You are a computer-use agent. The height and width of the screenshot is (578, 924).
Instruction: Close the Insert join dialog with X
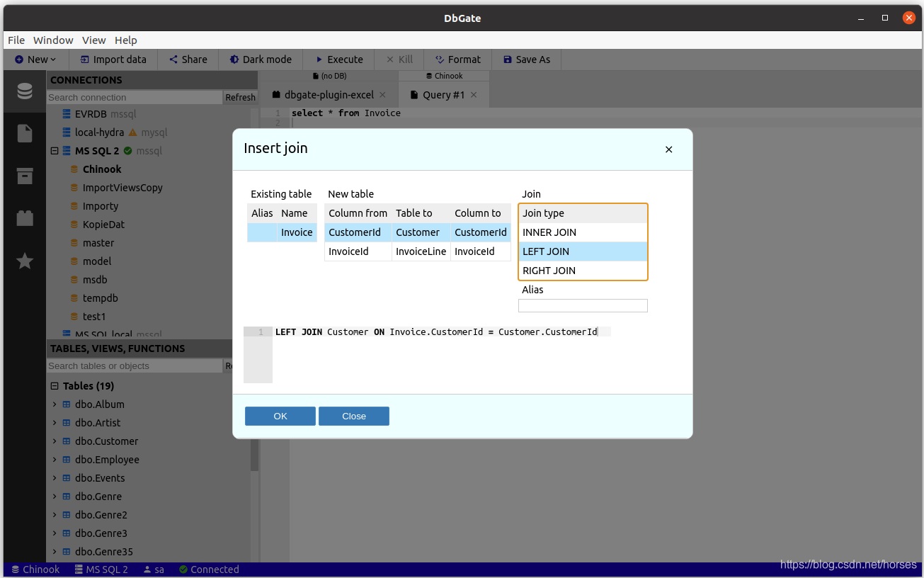pos(669,149)
